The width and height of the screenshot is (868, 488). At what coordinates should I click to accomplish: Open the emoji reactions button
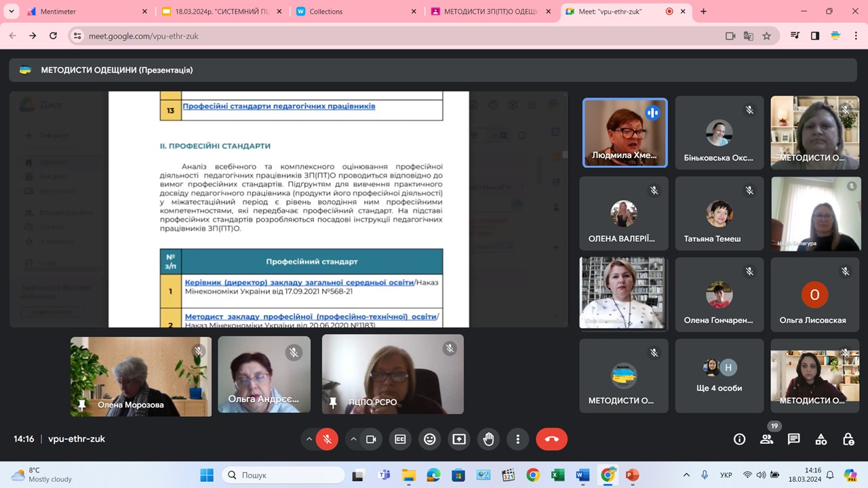[x=429, y=439]
